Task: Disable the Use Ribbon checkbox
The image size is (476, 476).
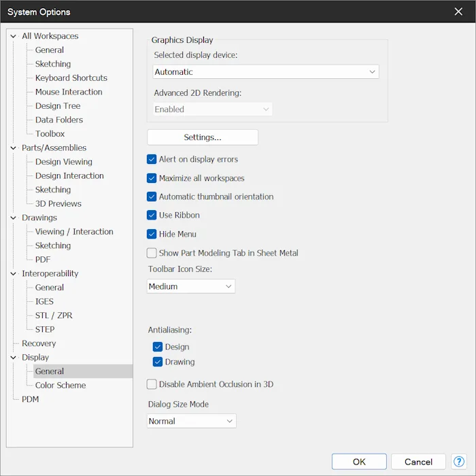Action: (x=152, y=215)
